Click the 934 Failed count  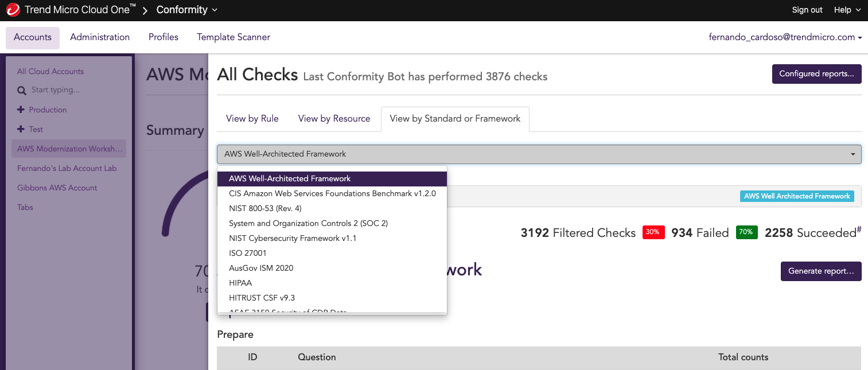[700, 233]
